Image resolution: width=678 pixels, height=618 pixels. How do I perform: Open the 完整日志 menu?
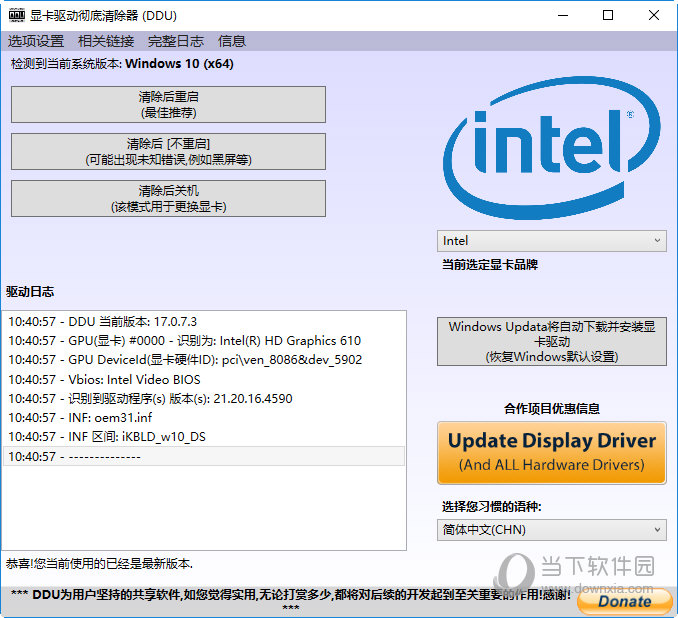pos(176,41)
